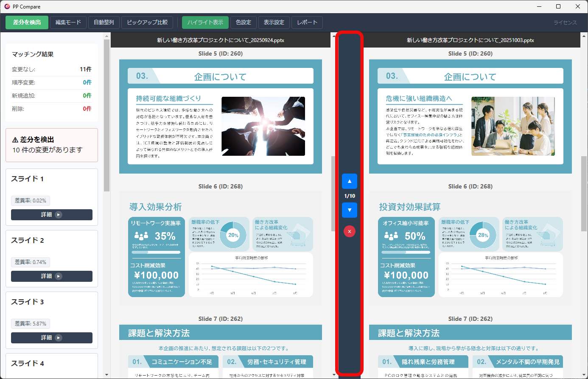Open 表示設定 display settings
This screenshot has width=588, height=379.
coord(274,22)
